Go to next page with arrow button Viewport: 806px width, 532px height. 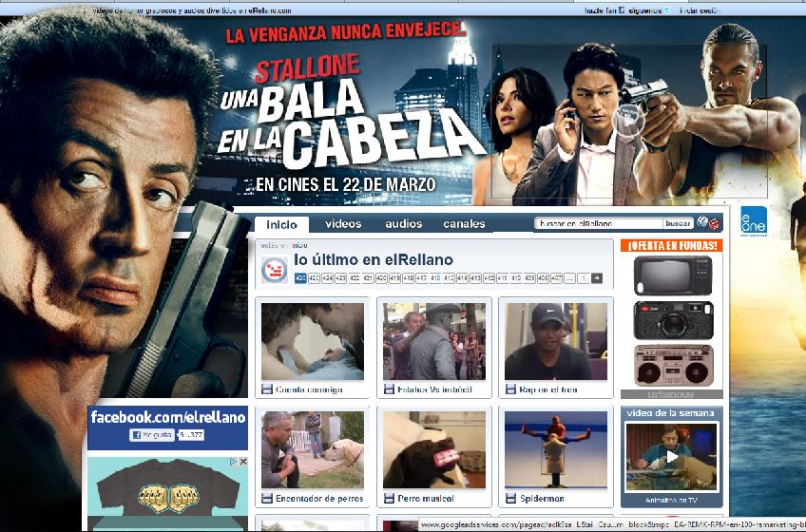pos(597,278)
